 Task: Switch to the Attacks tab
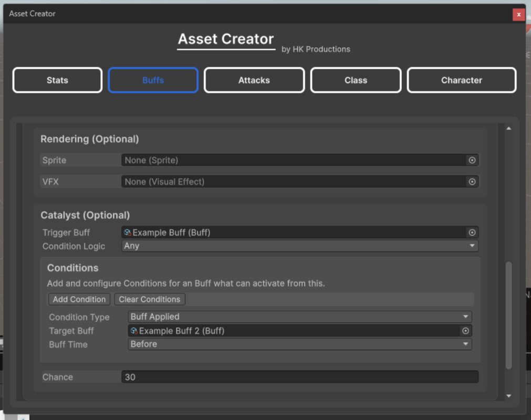tap(254, 80)
